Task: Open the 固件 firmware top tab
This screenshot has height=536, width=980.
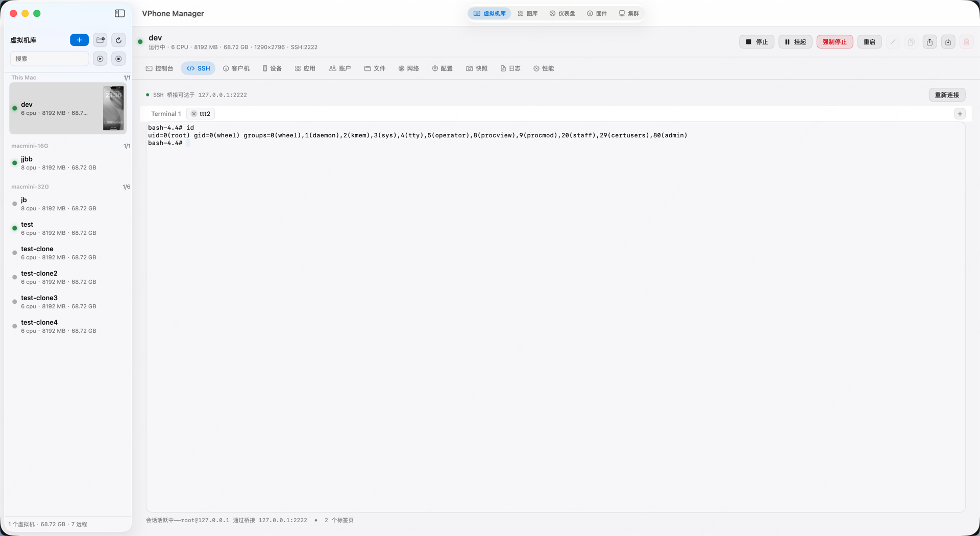Action: (x=597, y=13)
